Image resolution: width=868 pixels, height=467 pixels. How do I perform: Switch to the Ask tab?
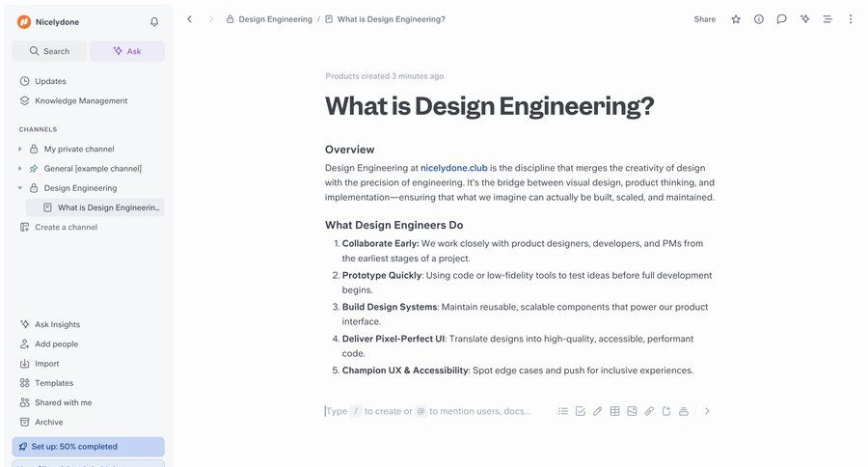(127, 51)
